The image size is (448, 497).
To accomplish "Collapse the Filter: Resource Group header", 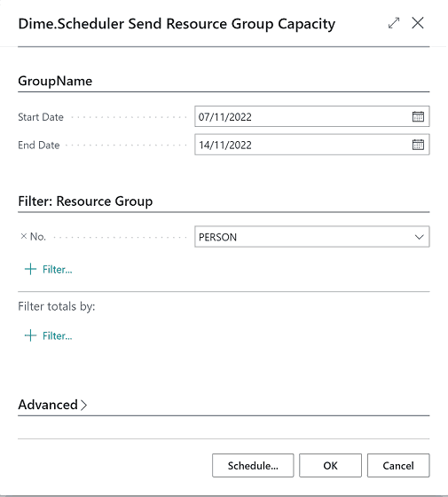I will click(x=85, y=201).
